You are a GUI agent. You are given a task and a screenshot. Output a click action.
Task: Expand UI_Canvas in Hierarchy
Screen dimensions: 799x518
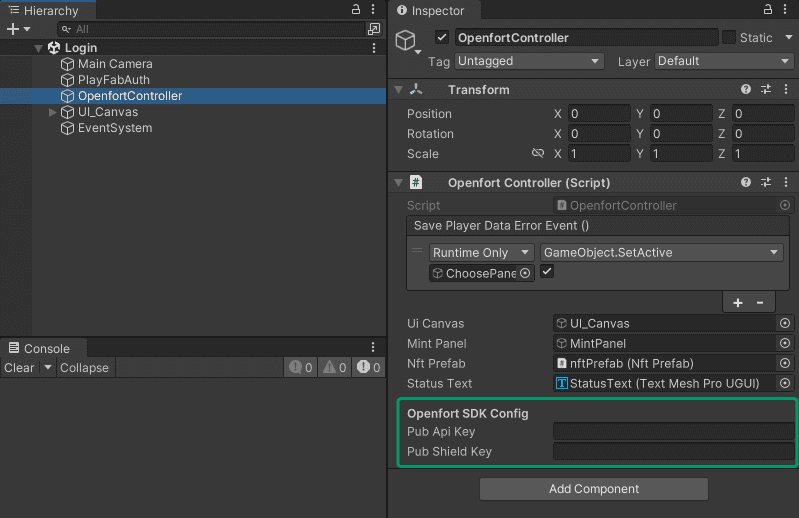(52, 112)
